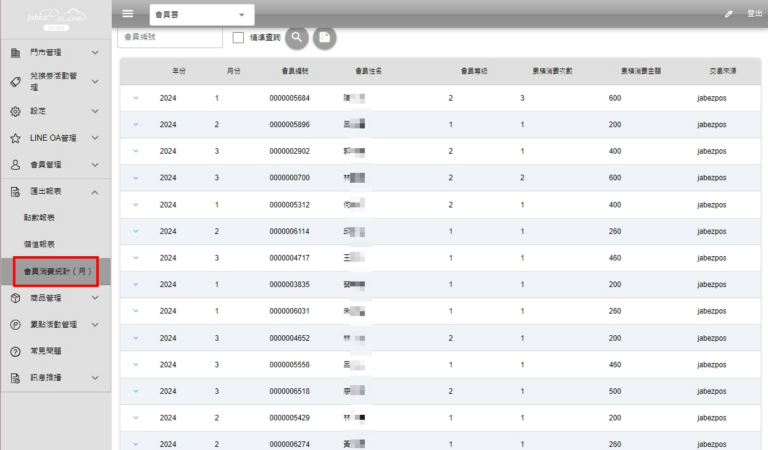Click the gear icon beside 設定
Screen dimensions: 768x450
click(x=15, y=111)
